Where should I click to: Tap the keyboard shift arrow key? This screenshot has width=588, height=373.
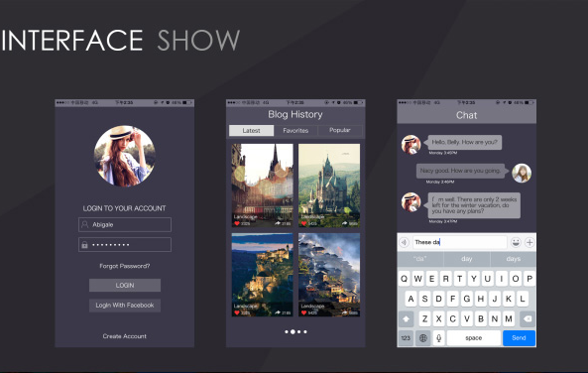(406, 319)
